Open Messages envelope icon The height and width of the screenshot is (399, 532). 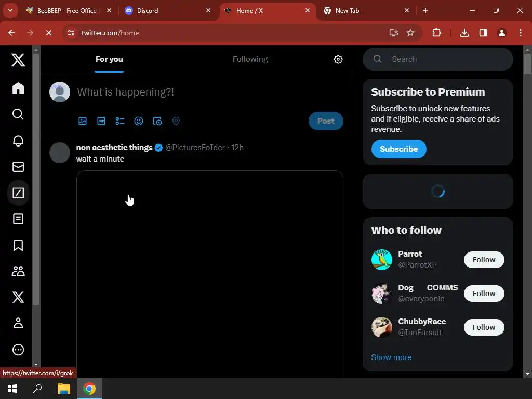18,167
